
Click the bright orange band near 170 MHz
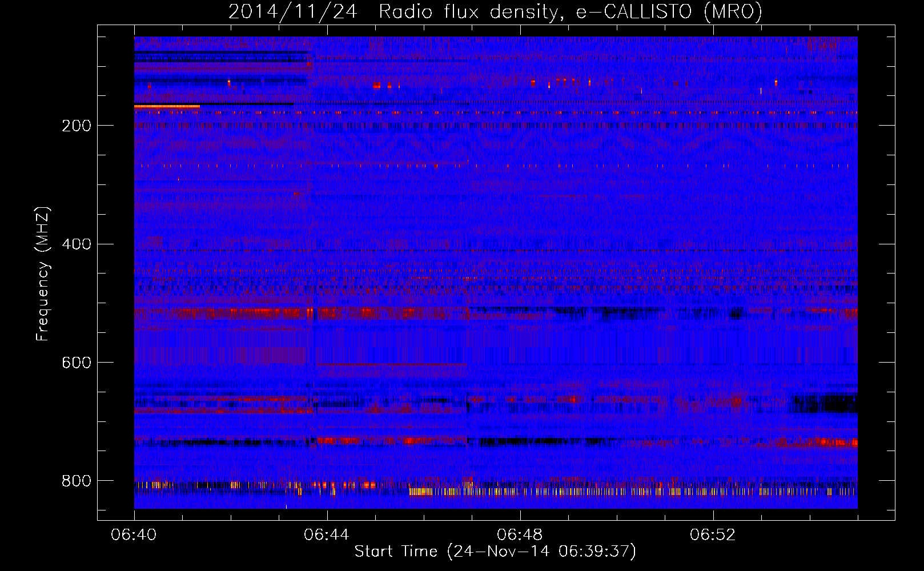[x=167, y=106]
